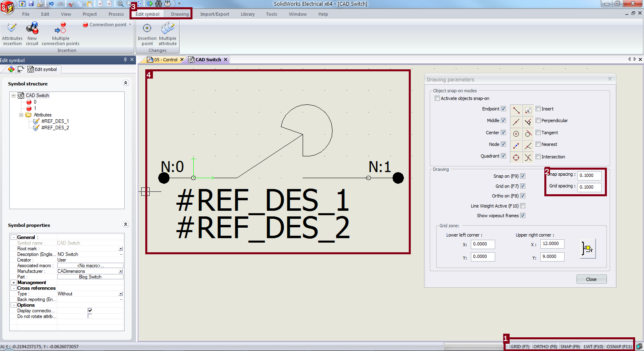The width and height of the screenshot is (644, 351).
Task: Cut using the scissors icon
Action: [71, 4]
